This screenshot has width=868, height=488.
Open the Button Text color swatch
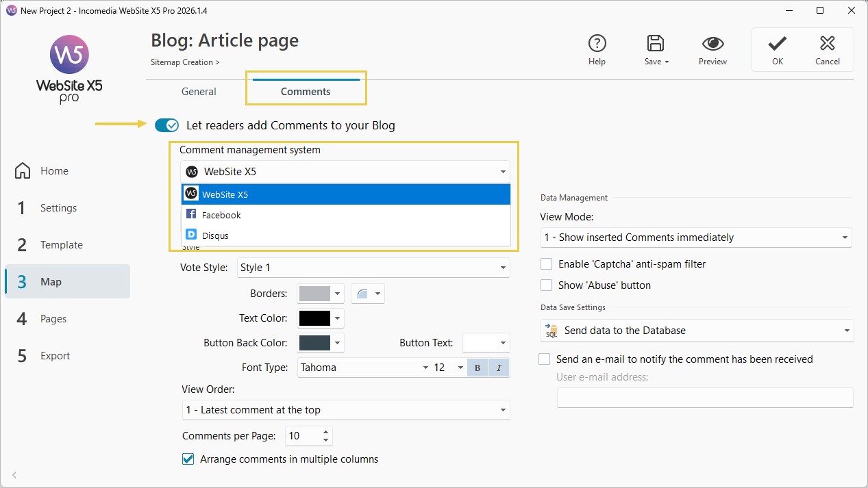click(x=486, y=343)
